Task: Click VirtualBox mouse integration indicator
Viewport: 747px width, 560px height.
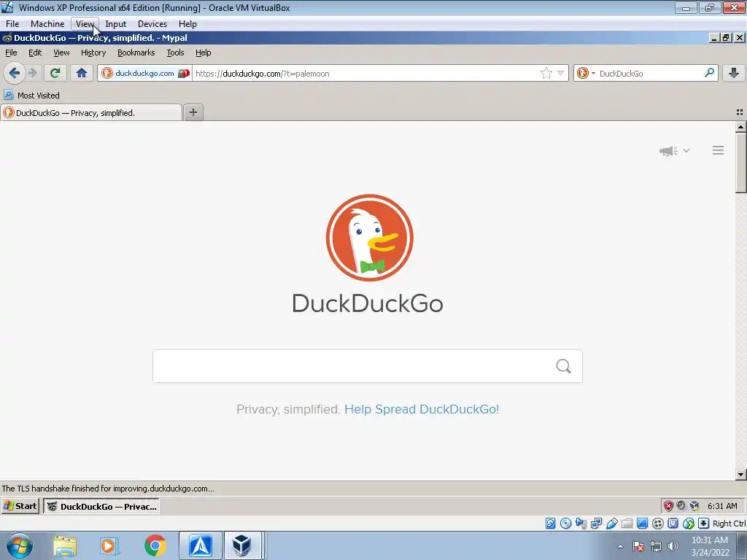Action: 689,524
